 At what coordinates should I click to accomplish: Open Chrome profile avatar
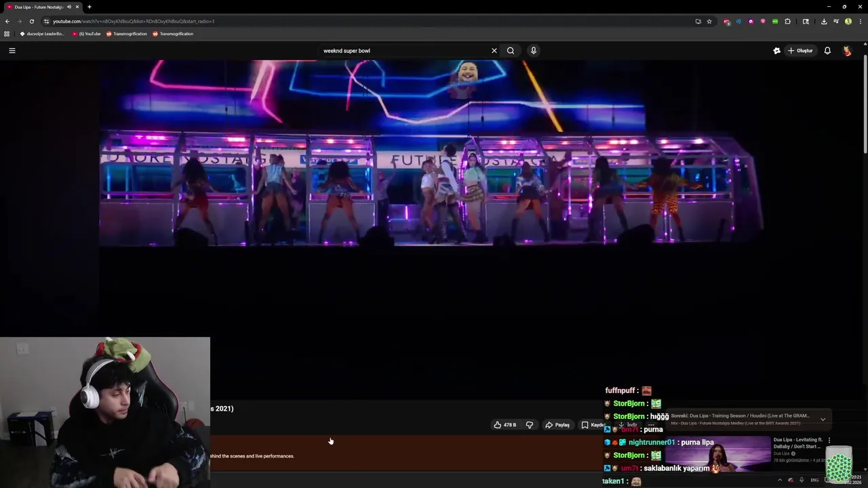click(x=848, y=21)
